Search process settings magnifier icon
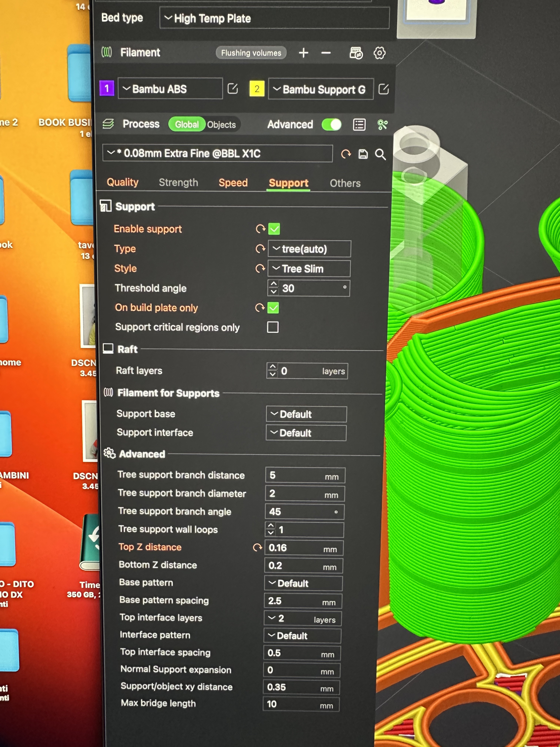This screenshot has width=560, height=747. (x=380, y=154)
